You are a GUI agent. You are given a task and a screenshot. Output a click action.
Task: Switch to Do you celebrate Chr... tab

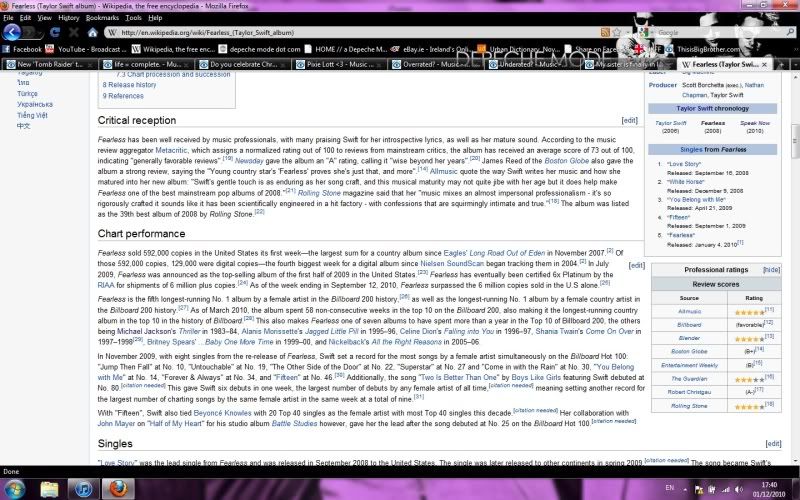pyautogui.click(x=242, y=64)
